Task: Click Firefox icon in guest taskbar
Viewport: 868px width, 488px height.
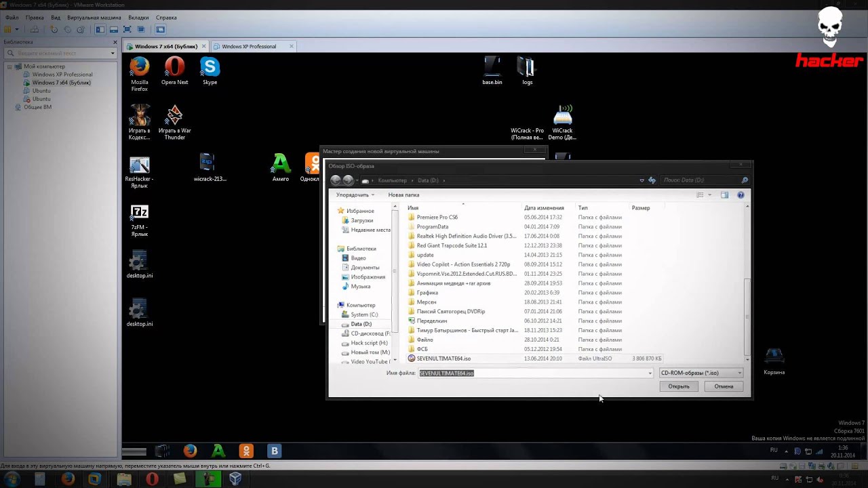Action: point(190,451)
